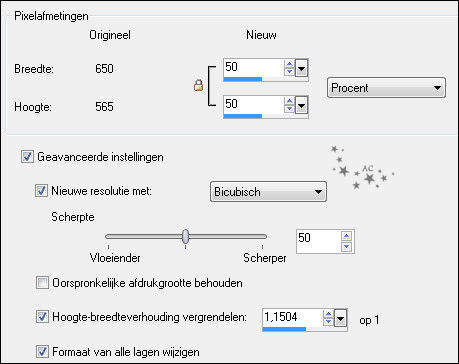Open the Bicubisch resampling dropdown
459x364 pixels.
(x=268, y=192)
